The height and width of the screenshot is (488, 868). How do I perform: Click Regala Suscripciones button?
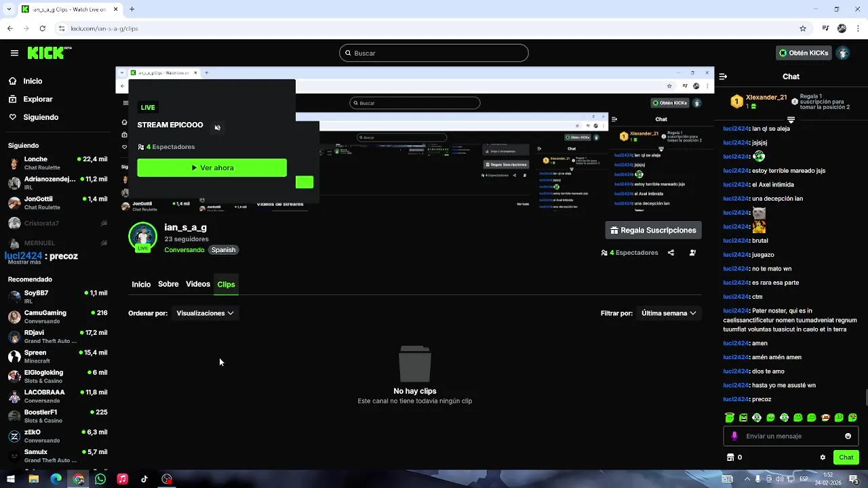(x=653, y=230)
